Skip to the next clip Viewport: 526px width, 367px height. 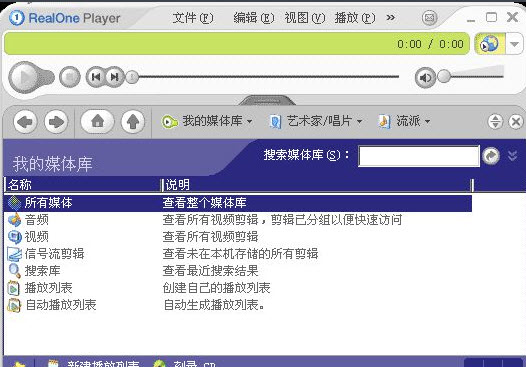pyautogui.click(x=115, y=77)
